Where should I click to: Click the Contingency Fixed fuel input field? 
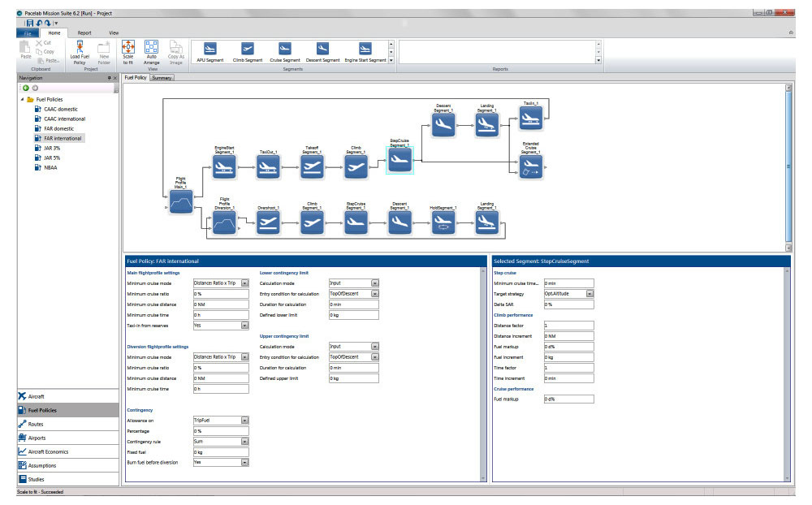(221, 451)
